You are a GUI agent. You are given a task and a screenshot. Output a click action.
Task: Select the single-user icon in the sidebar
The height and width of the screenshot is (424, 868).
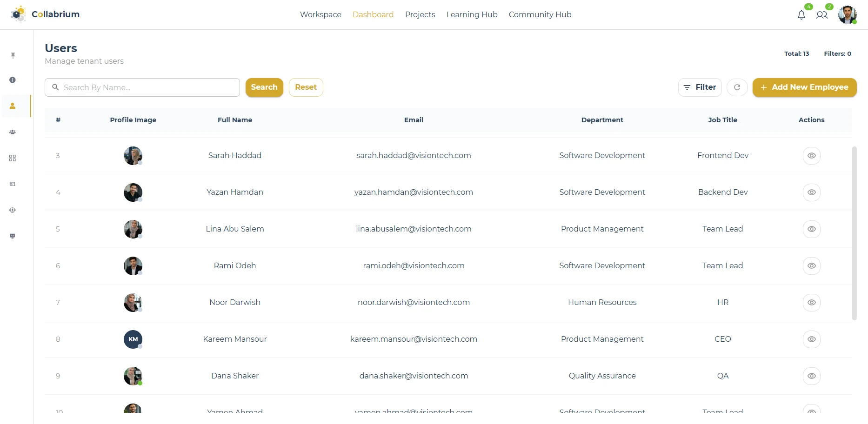point(13,106)
